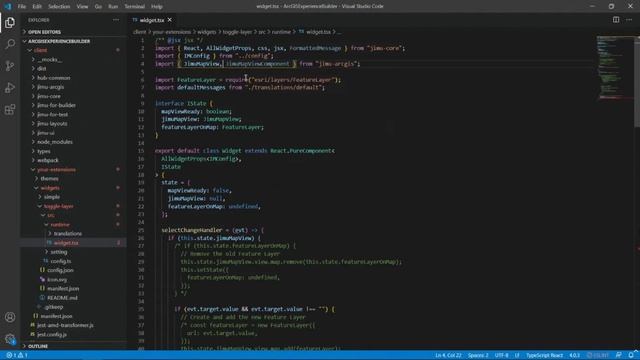Expand the setting folder
The height and width of the screenshot is (360, 640).
pyautogui.click(x=73, y=252)
